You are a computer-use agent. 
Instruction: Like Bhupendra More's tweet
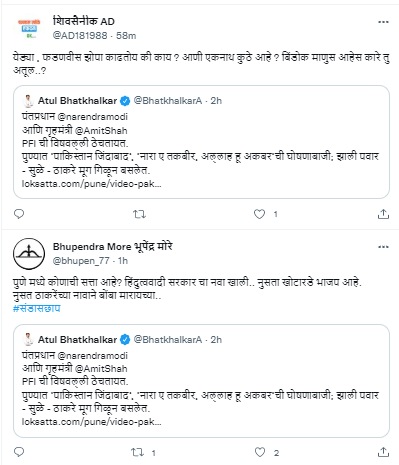(x=260, y=452)
